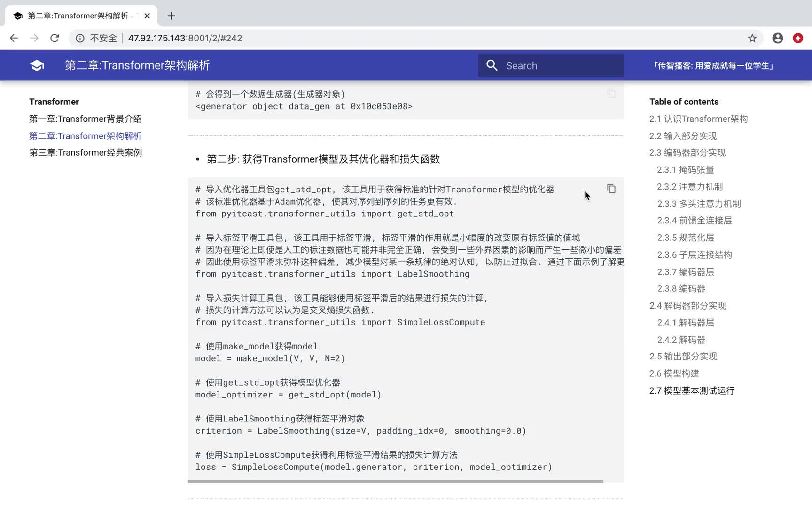
Task: Click the generator object data_gen output line
Action: pos(304,106)
